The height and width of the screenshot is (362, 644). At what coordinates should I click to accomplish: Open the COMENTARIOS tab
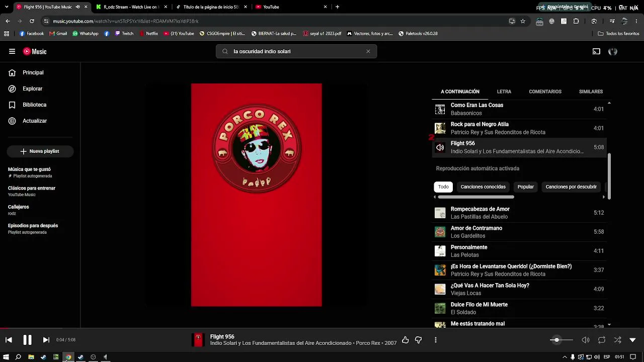tap(545, 92)
